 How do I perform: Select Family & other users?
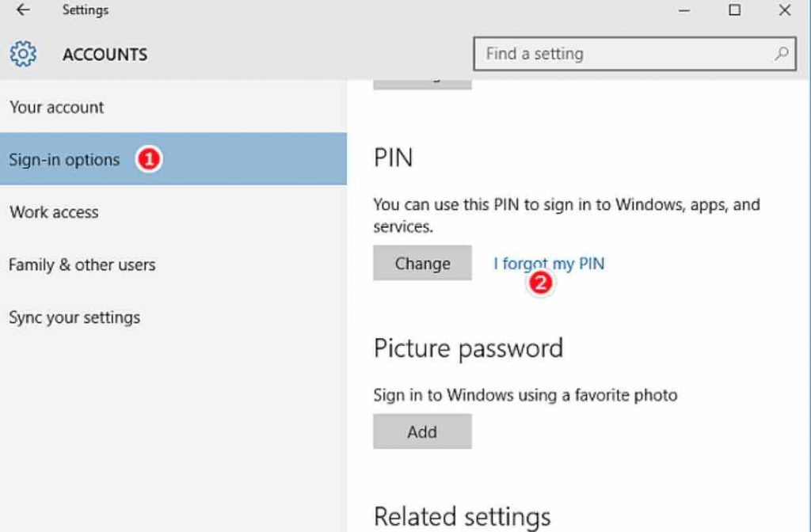[82, 264]
